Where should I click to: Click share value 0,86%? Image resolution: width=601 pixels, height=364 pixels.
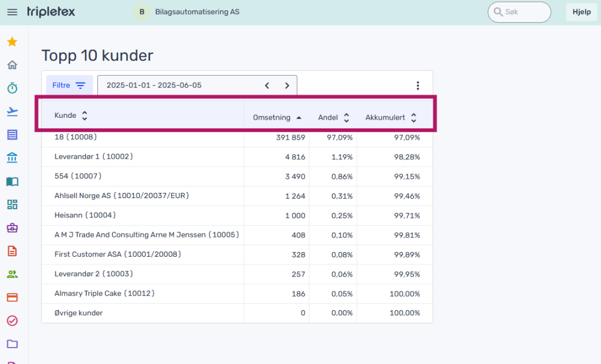pyautogui.click(x=342, y=176)
